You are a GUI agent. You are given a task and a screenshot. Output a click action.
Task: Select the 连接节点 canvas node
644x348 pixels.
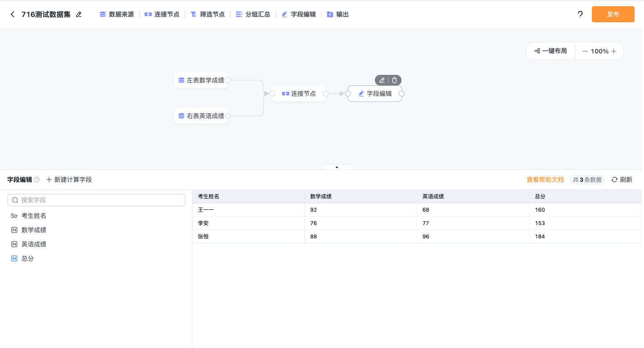pos(299,94)
